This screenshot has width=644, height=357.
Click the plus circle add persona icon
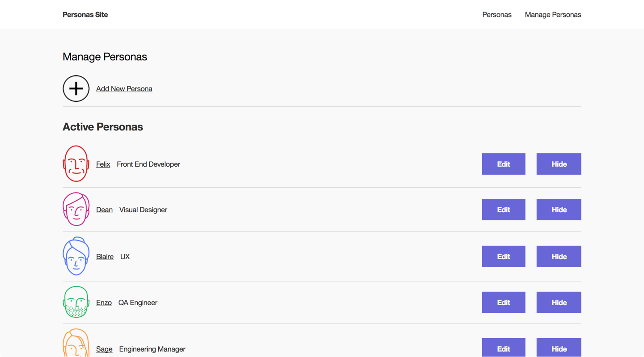[x=76, y=88]
